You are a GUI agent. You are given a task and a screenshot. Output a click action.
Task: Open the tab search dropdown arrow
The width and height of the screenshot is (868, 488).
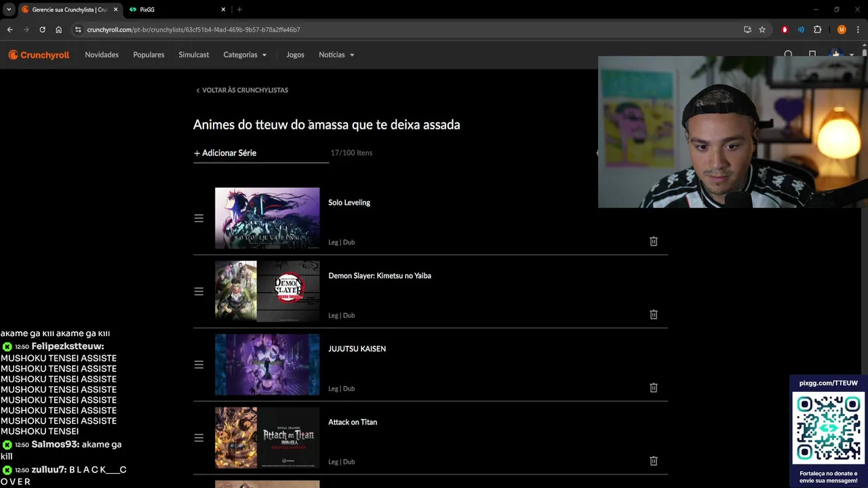coord(9,9)
